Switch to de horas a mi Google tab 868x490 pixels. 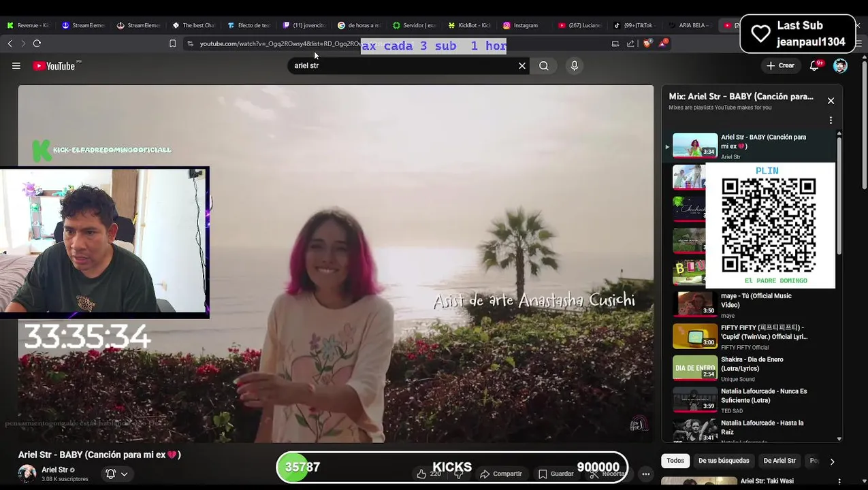point(359,25)
